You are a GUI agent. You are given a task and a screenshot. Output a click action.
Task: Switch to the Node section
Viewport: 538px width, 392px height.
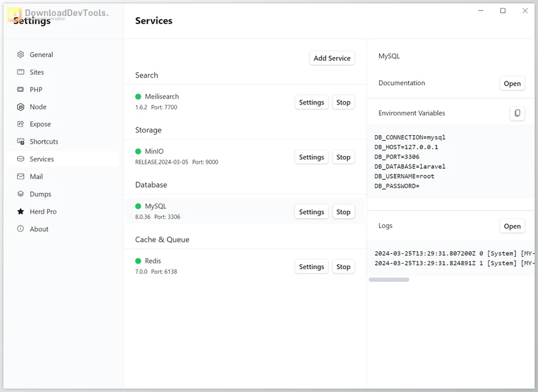click(63, 107)
